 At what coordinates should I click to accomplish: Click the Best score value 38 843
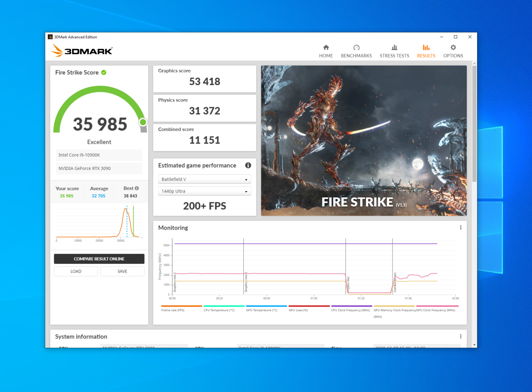(x=130, y=196)
